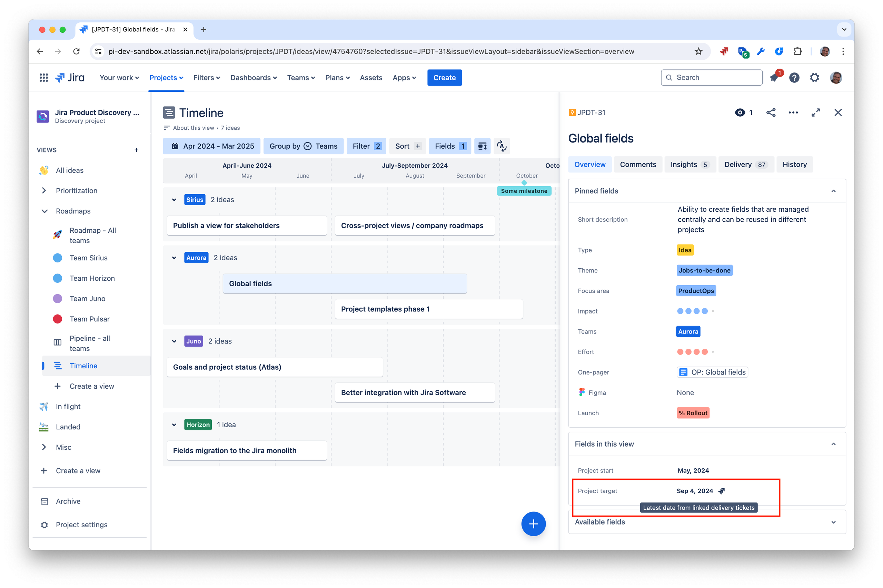Bookmark page with star icon in address bar
Image resolution: width=883 pixels, height=588 pixels.
(698, 51)
